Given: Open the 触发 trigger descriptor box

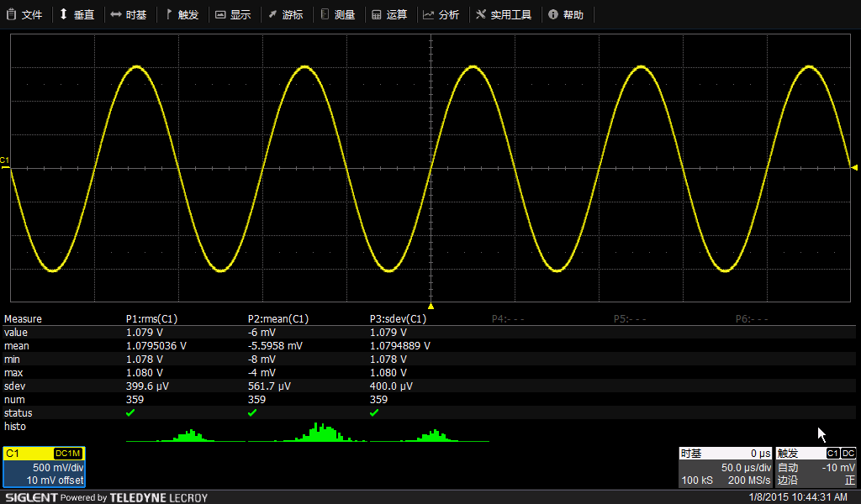Looking at the screenshot, I should tap(816, 467).
